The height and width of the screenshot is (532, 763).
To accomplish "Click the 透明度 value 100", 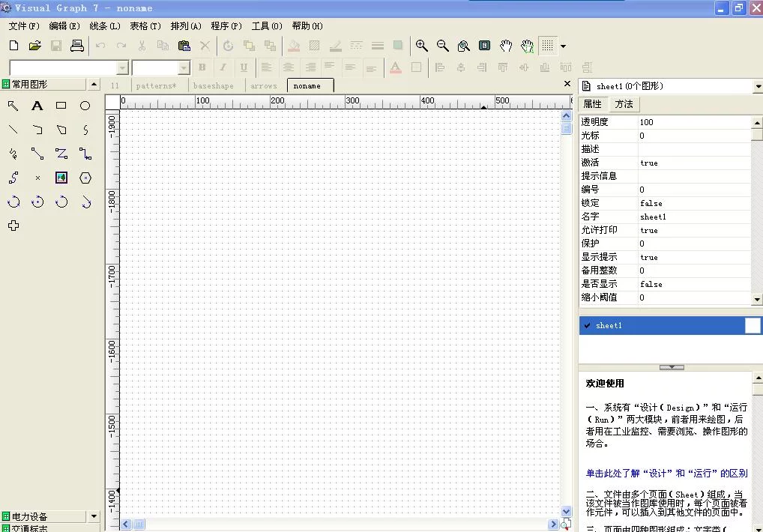I will click(694, 122).
